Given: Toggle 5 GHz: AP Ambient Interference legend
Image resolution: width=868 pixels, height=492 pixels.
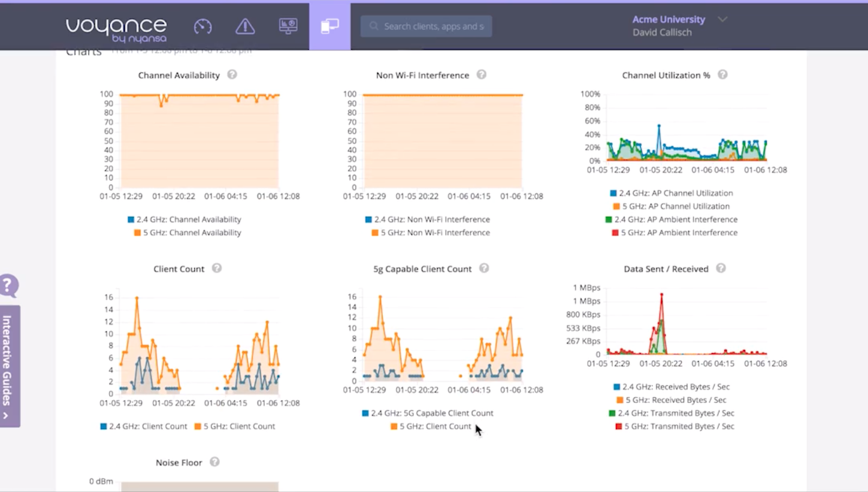Looking at the screenshot, I should pyautogui.click(x=675, y=233).
